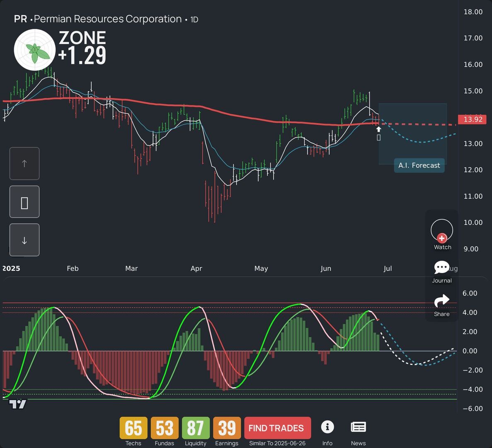
Task: Select the Liquidity score 87 badge
Action: [x=196, y=428]
